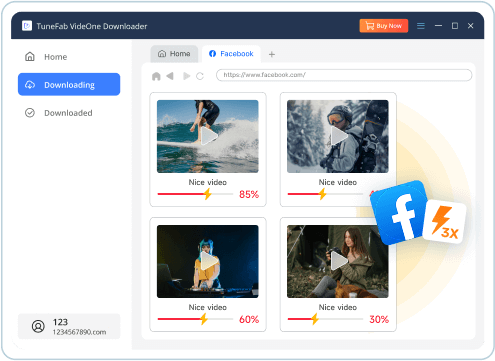Click the lightning bolt on 30% bar
Image resolution: width=495 pixels, height=361 pixels.
coord(315,319)
